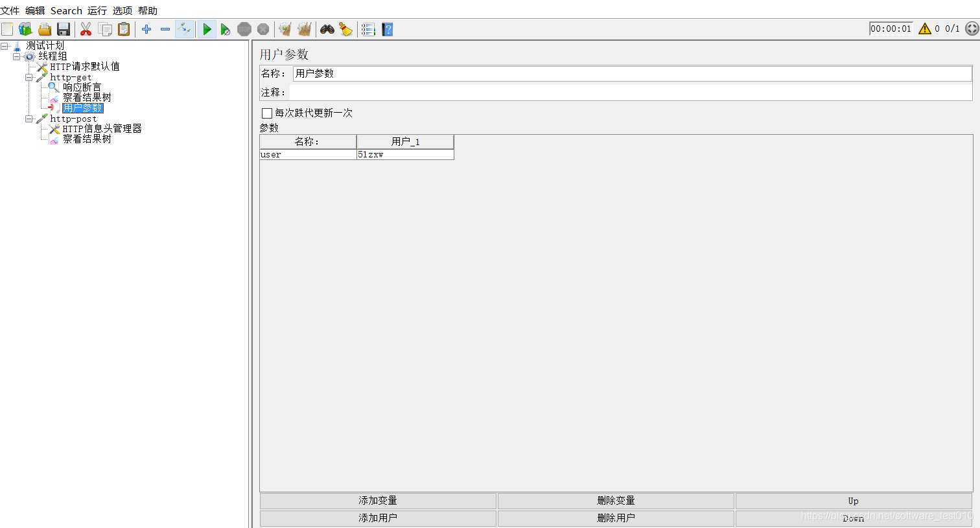Viewport: 980px width, 528px height.
Task: Select HTTP请求默认值 in the tree
Action: pyautogui.click(x=85, y=66)
